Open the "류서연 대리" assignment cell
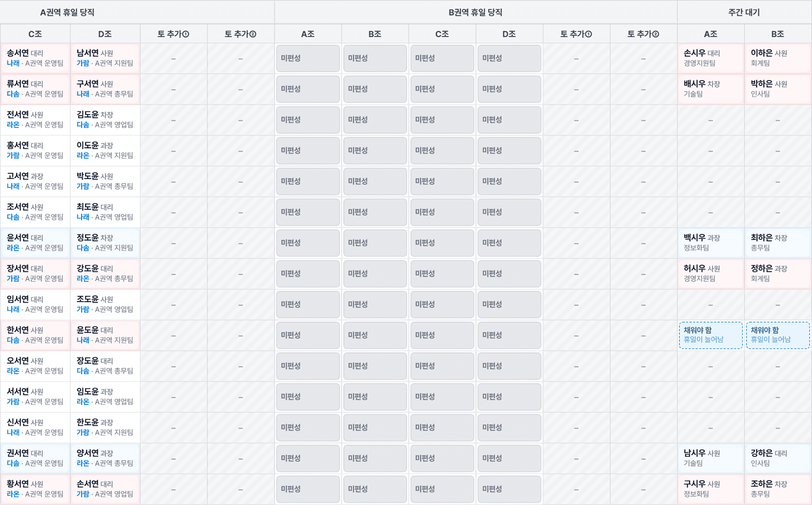 35,89
